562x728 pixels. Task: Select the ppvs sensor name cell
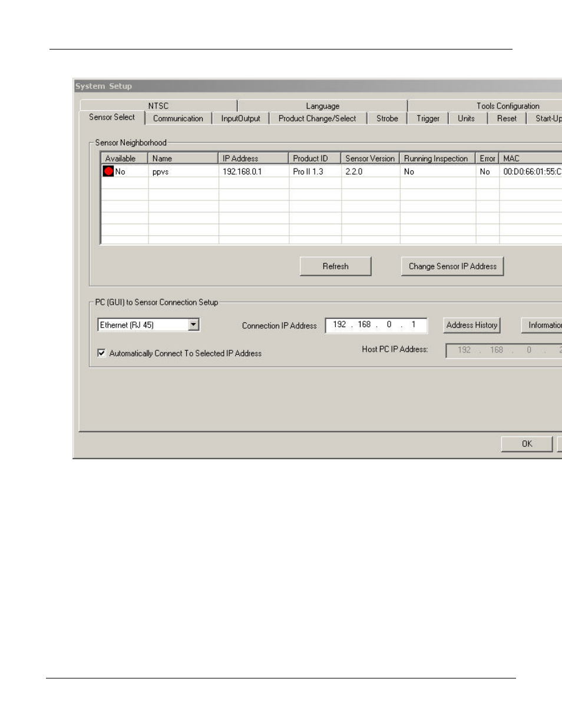(183, 172)
